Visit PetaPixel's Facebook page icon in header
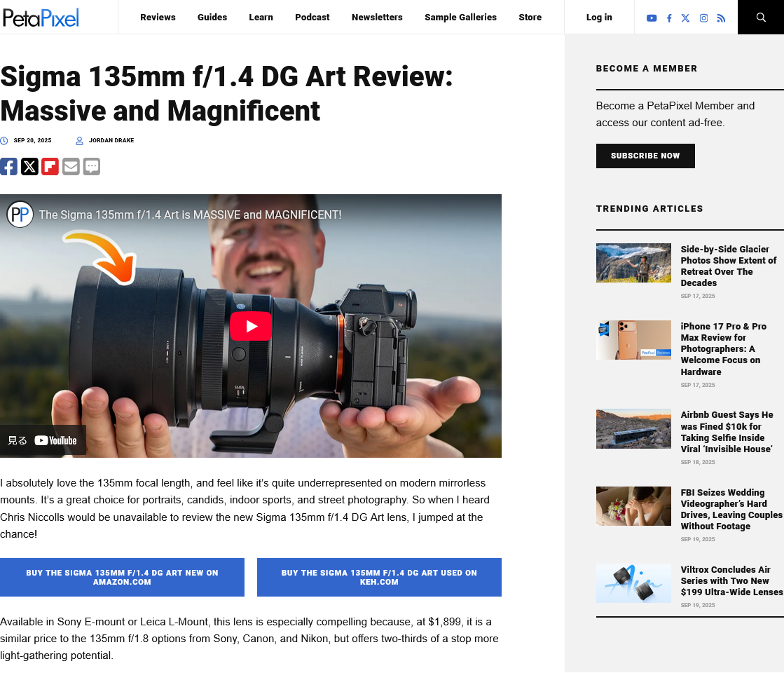The image size is (784, 673). click(669, 18)
